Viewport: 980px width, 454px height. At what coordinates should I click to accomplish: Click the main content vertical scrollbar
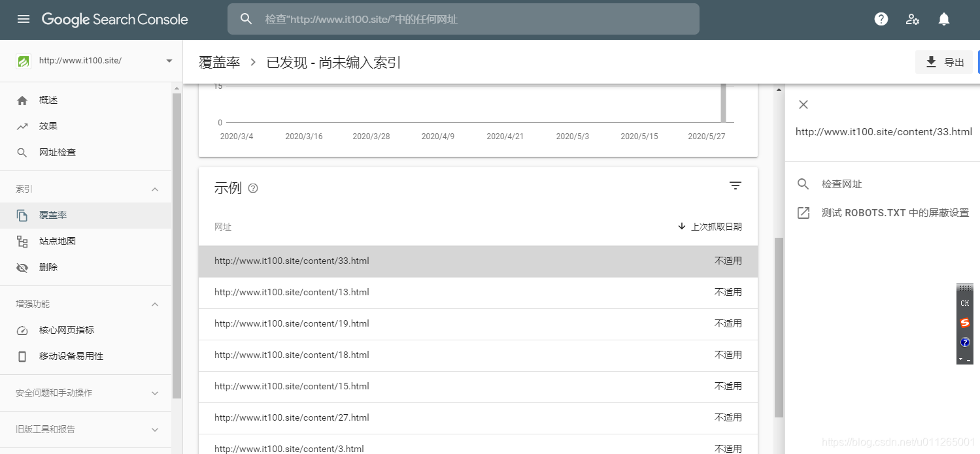coord(779,327)
